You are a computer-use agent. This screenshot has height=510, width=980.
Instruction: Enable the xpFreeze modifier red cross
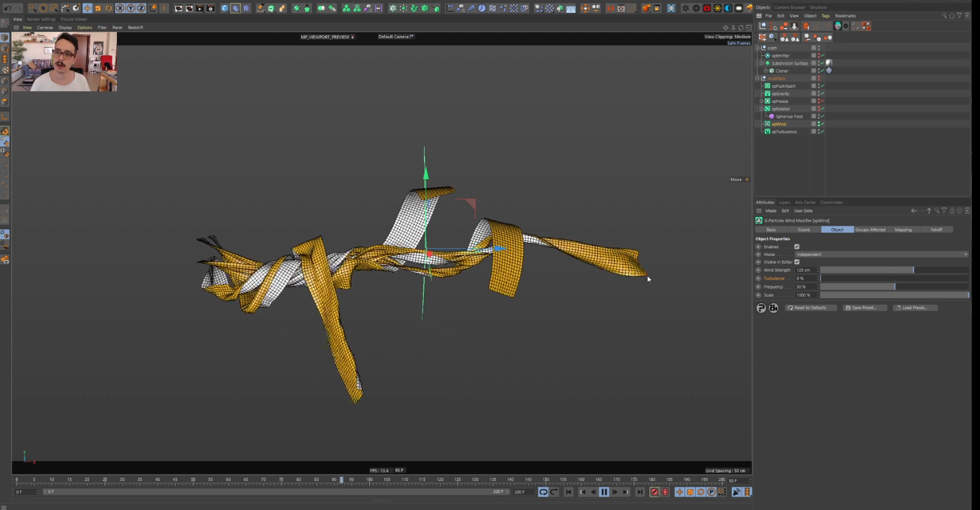click(x=822, y=101)
